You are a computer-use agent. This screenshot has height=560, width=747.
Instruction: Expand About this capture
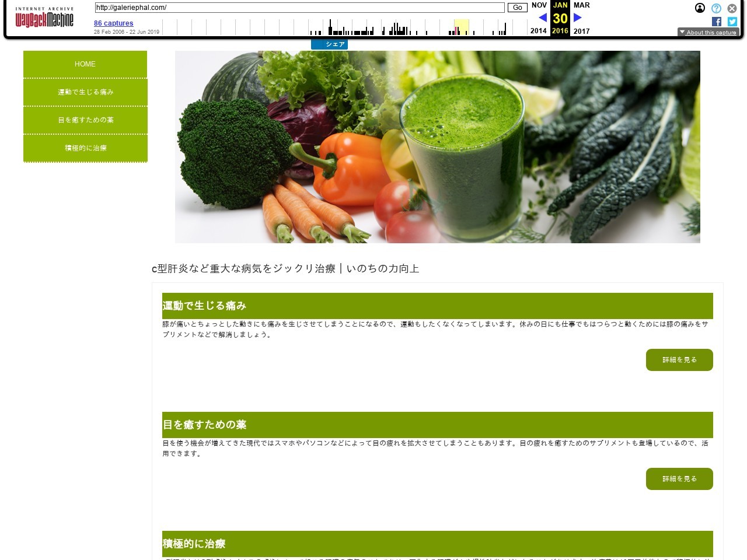click(x=708, y=32)
